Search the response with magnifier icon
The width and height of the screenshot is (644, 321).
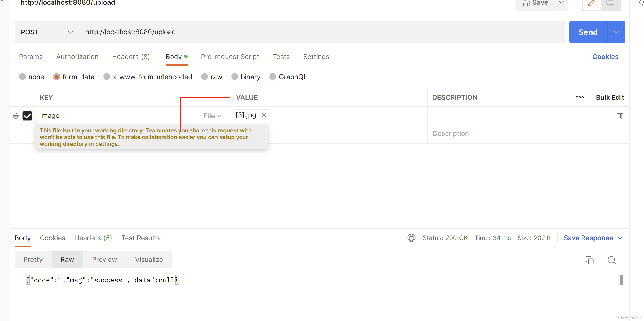[612, 260]
